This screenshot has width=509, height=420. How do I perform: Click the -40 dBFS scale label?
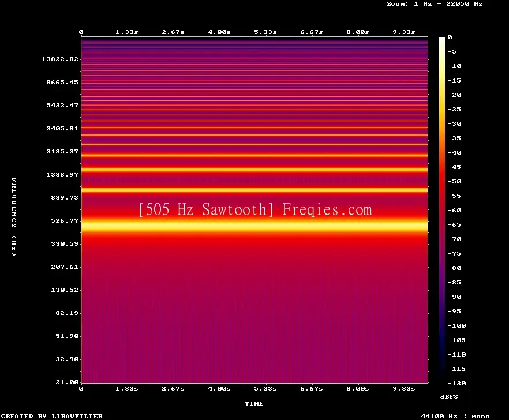(454, 152)
